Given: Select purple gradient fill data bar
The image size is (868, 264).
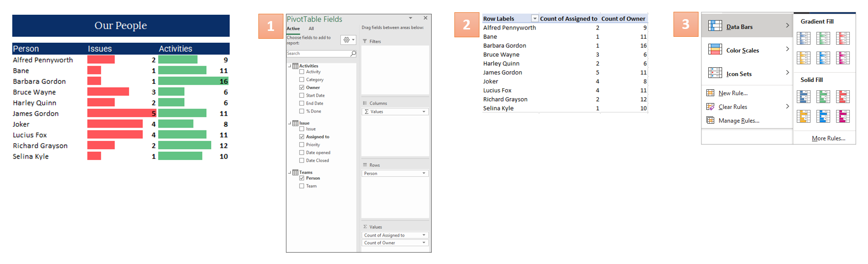Looking at the screenshot, I should pos(843,58).
